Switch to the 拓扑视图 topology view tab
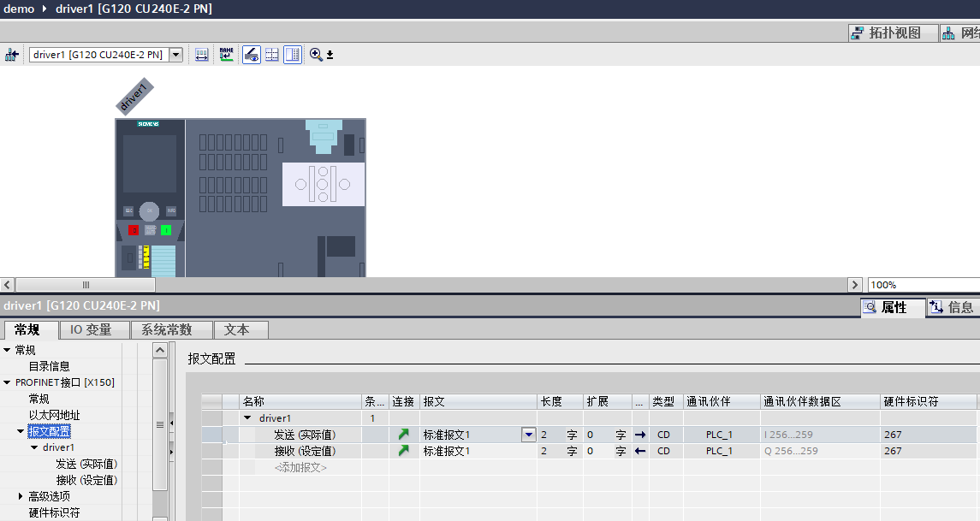 894,33
